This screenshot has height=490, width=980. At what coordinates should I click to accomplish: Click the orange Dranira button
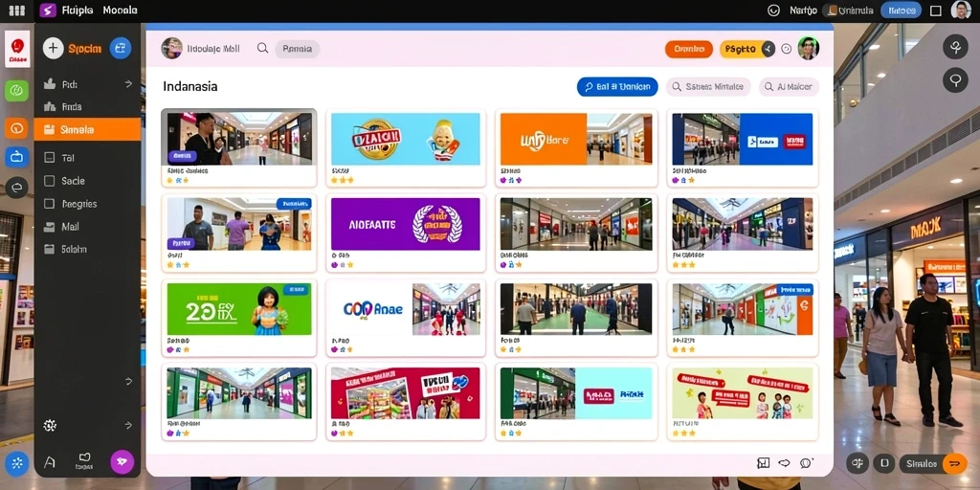point(689,49)
